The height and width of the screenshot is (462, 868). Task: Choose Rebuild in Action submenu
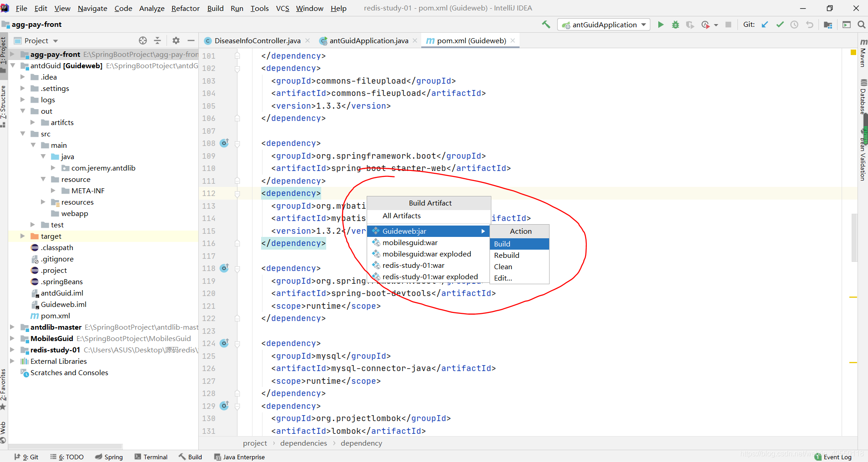pyautogui.click(x=519, y=255)
